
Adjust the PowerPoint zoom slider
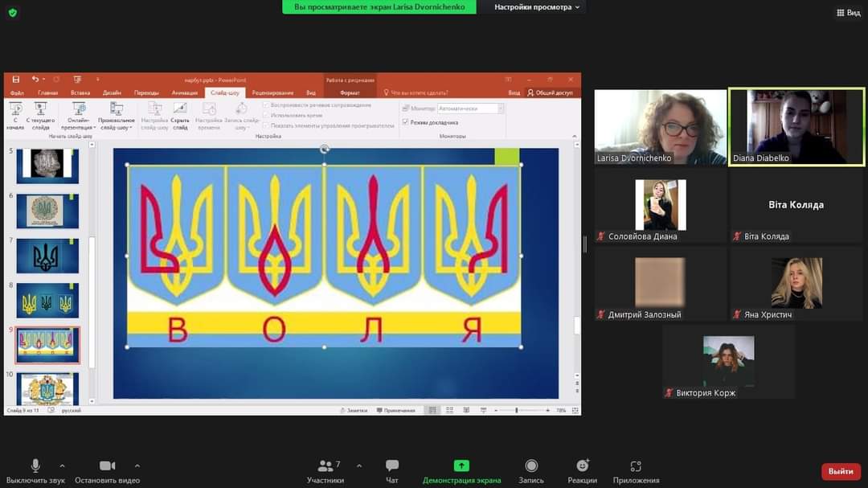tap(517, 410)
